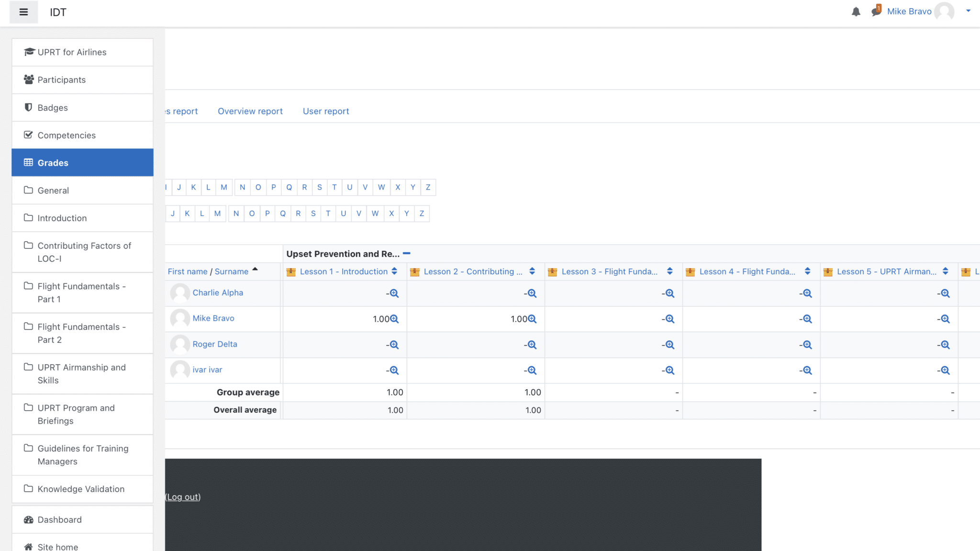The width and height of the screenshot is (980, 551).
Task: Open Badges from the sidebar
Action: point(53,107)
